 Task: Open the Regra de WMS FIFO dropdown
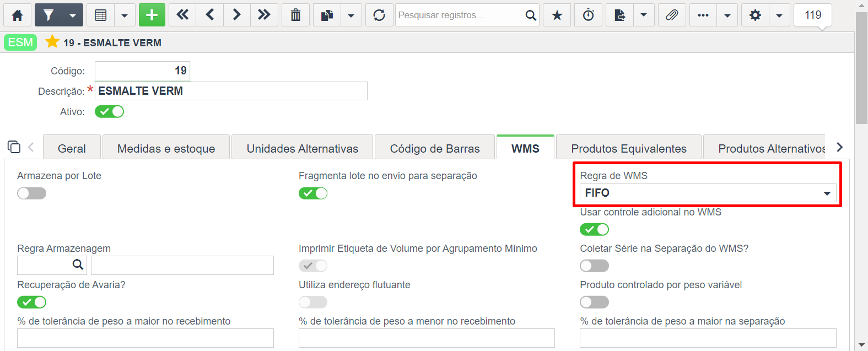coord(708,193)
